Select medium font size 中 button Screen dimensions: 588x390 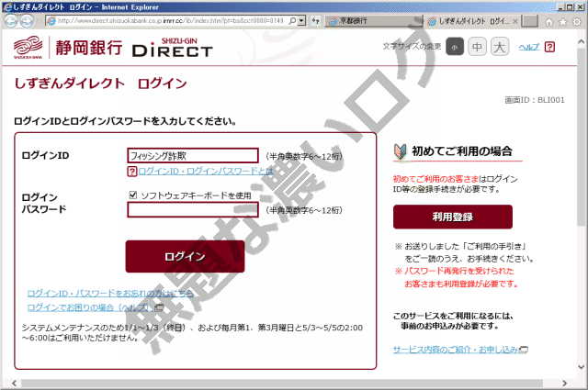pos(477,47)
